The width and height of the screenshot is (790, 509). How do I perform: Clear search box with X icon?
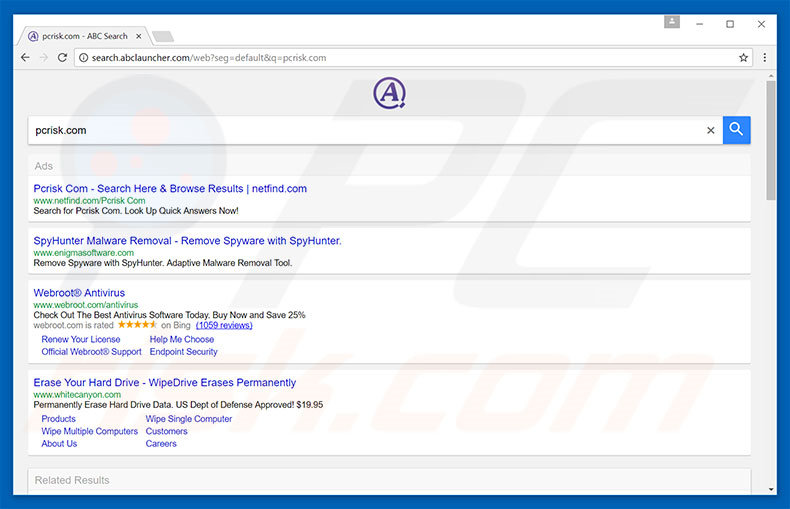click(x=710, y=131)
